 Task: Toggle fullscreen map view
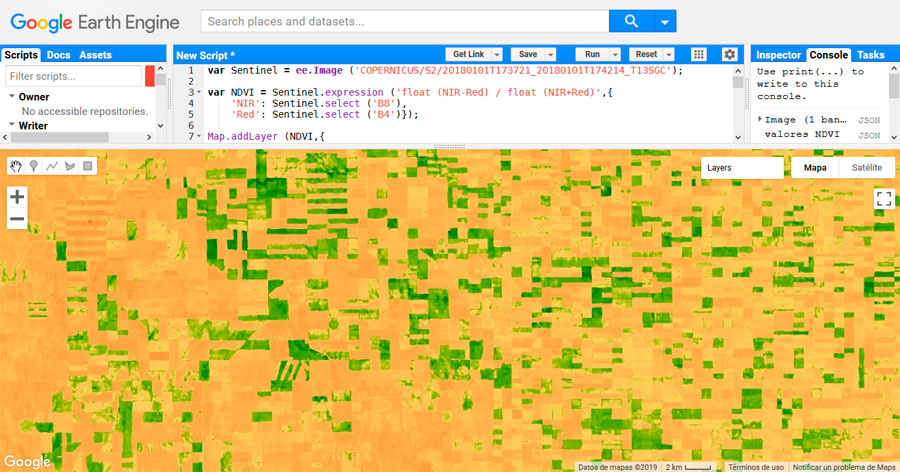(x=884, y=199)
